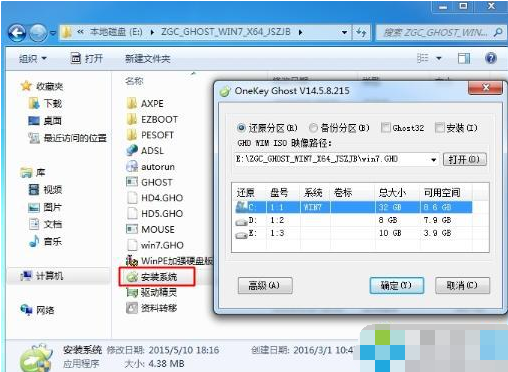The width and height of the screenshot is (508, 372).
Task: Click the 确定 button
Action: pyautogui.click(x=396, y=286)
